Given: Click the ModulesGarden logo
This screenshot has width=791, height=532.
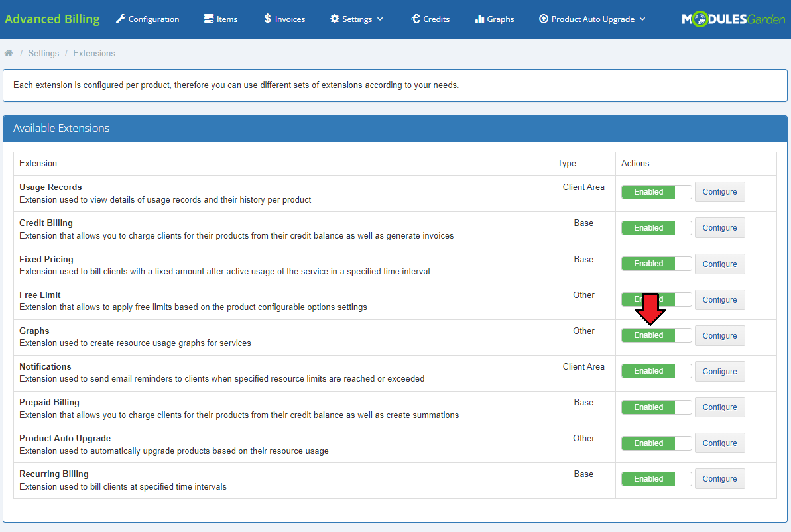Looking at the screenshot, I should [733, 19].
